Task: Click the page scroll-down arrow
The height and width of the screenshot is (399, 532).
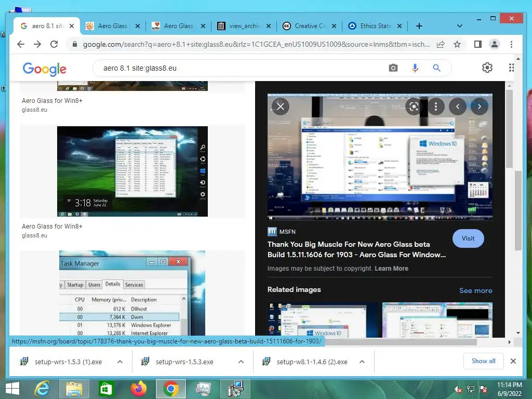Action: [518, 333]
